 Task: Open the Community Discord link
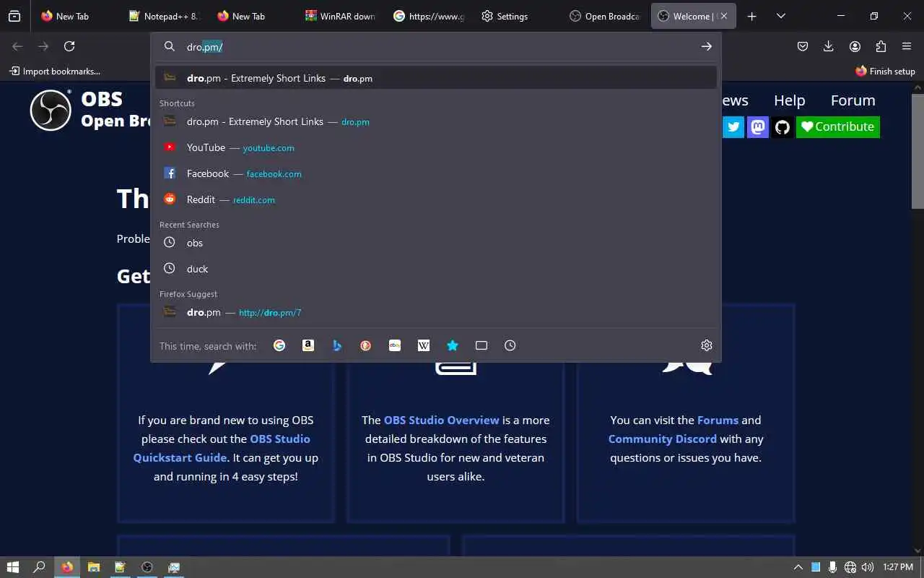[x=663, y=439]
